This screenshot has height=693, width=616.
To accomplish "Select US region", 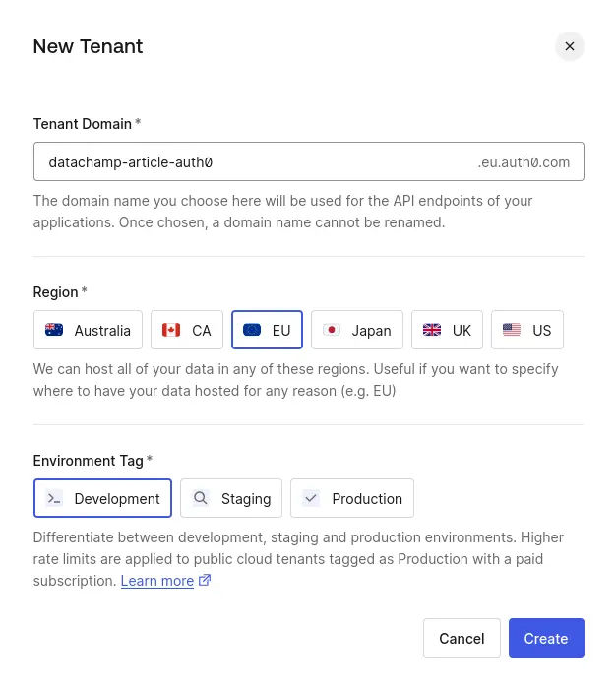I will coord(527,330).
